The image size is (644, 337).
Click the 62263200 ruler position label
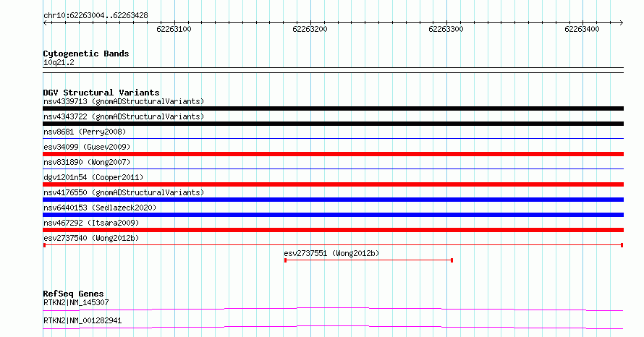pyautogui.click(x=310, y=29)
